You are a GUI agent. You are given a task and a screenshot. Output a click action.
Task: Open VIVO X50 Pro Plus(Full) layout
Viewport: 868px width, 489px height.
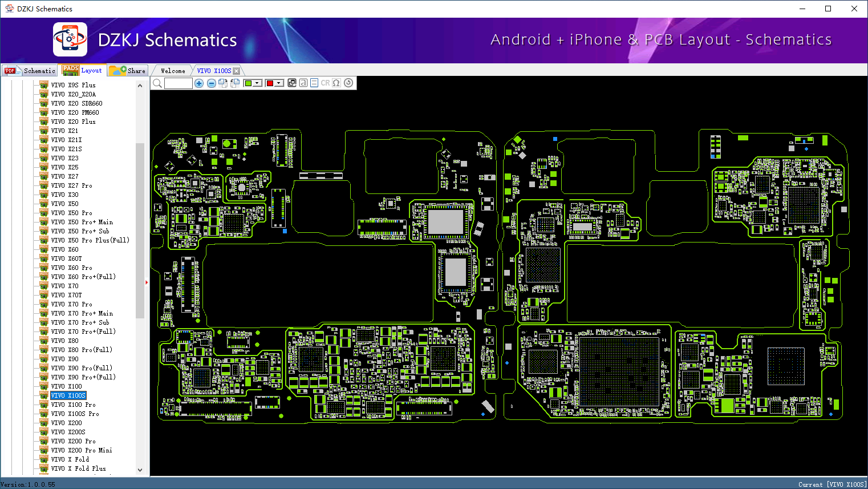(90, 240)
